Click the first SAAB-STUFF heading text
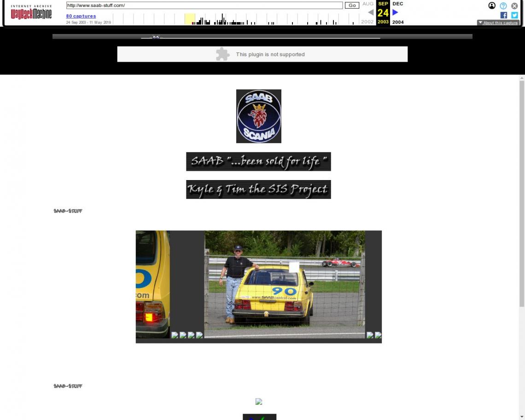The image size is (525, 420). tap(68, 211)
